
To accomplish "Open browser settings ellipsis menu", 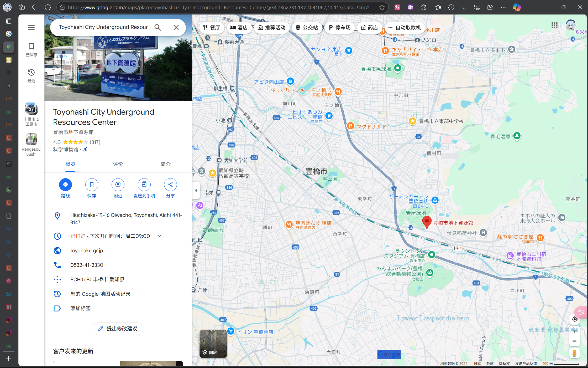I will [x=503, y=7].
